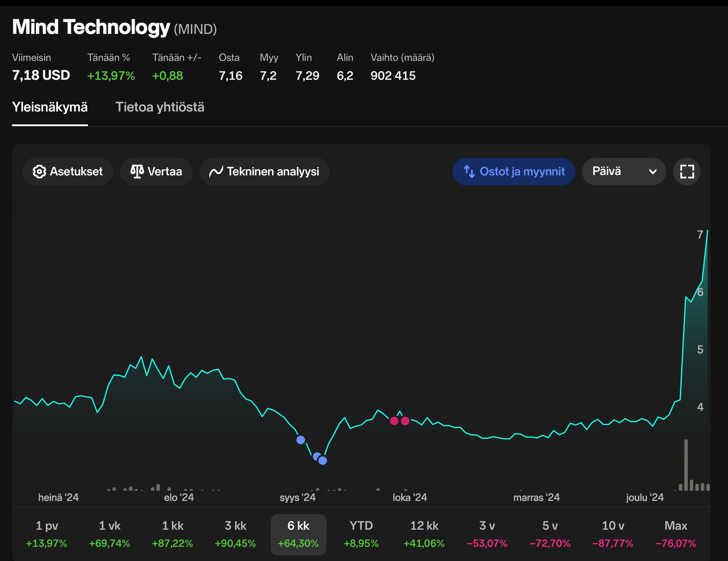This screenshot has height=561, width=728.
Task: Select the 10 v time range
Action: (613, 534)
